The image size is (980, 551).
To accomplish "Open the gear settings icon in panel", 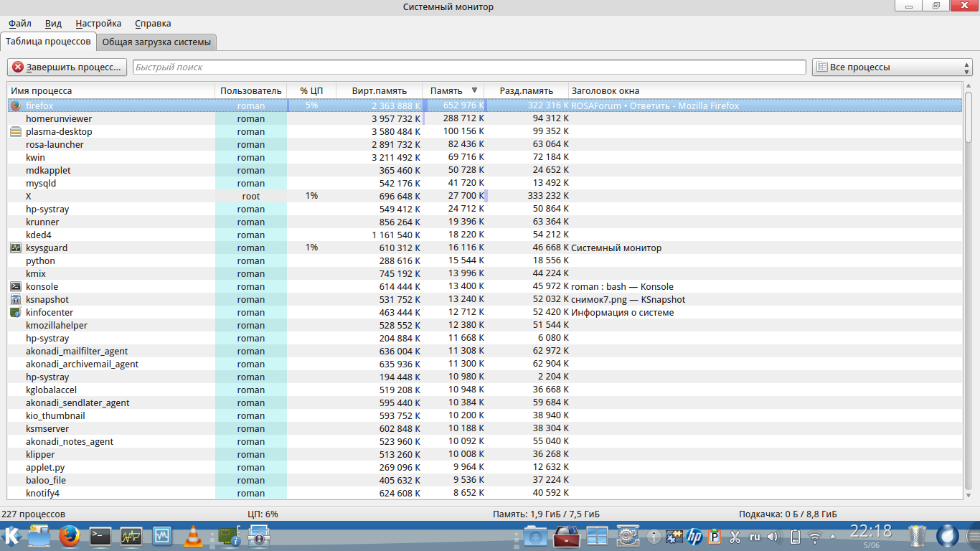I will pyautogui.click(x=628, y=536).
